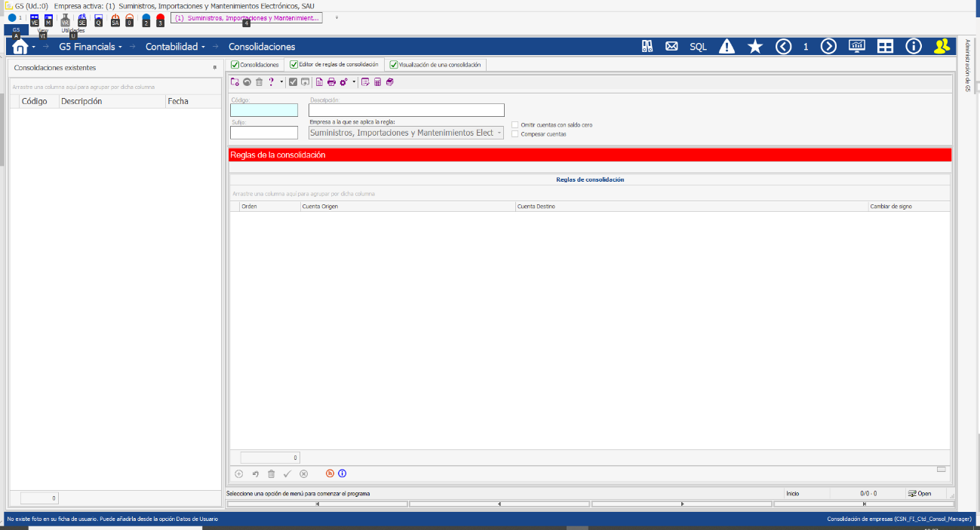Expand the Contabilidad breadcrumb dropdown
The image size is (980, 530).
click(x=175, y=47)
